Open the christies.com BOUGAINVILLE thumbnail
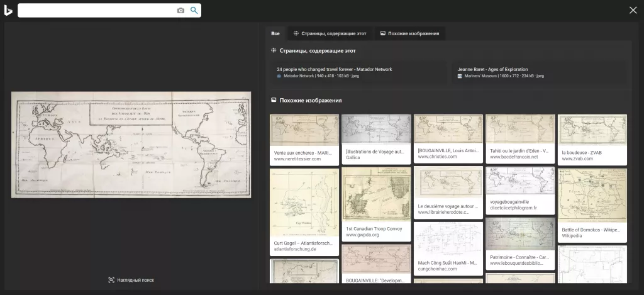The width and height of the screenshot is (644, 295). pyautogui.click(x=448, y=129)
